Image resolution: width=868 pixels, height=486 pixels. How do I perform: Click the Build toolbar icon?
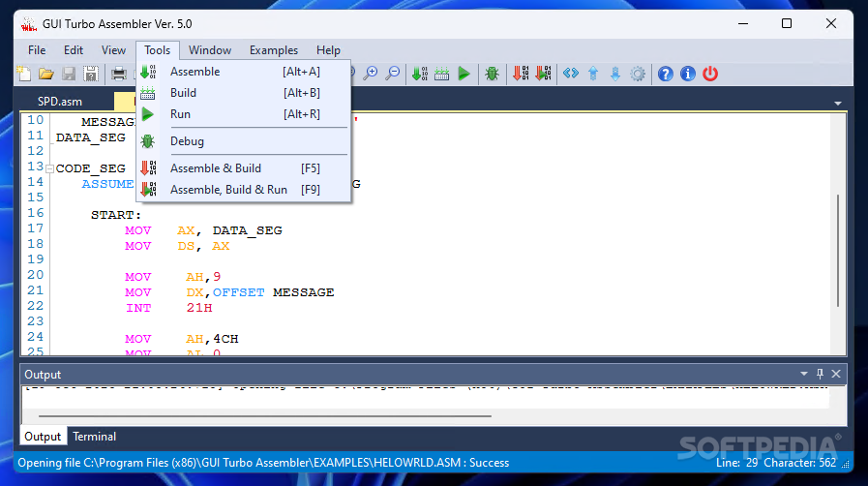pyautogui.click(x=442, y=73)
